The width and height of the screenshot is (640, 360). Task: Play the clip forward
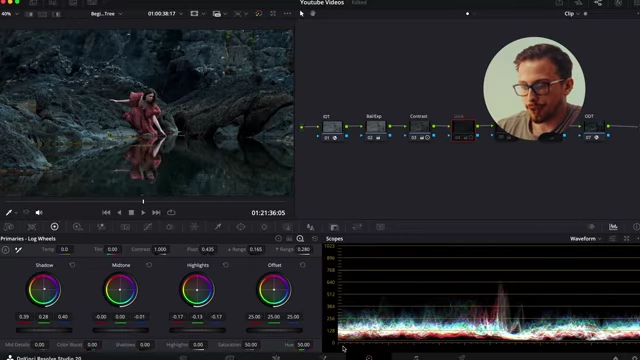point(143,212)
